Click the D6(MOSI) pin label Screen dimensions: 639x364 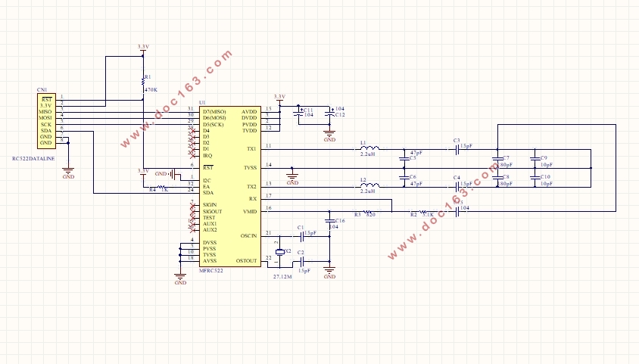[x=214, y=118]
